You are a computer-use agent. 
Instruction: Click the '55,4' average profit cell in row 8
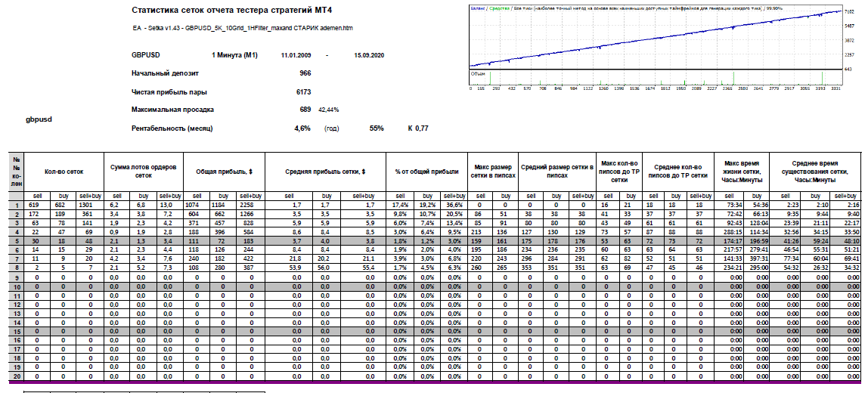(x=363, y=267)
